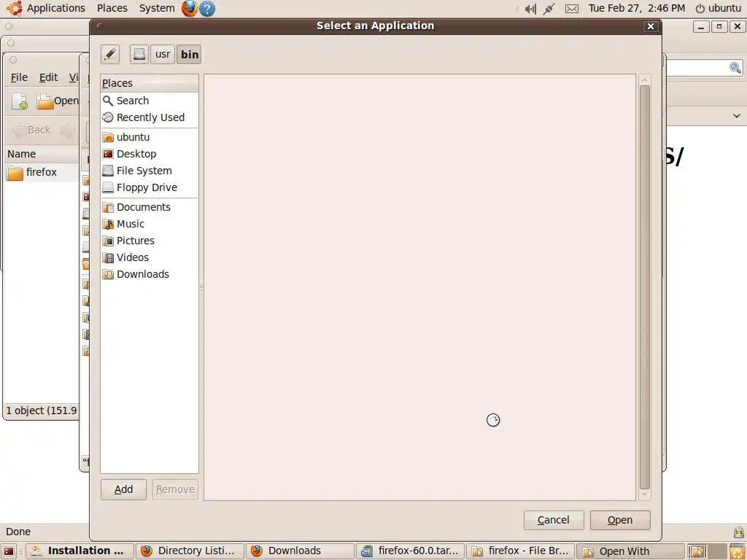Click the Show Desktop taskbar icon
This screenshot has width=747, height=560.
click(x=9, y=551)
